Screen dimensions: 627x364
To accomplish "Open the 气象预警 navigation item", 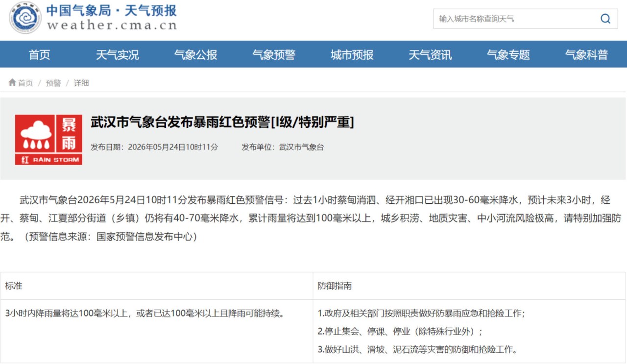I will [274, 55].
